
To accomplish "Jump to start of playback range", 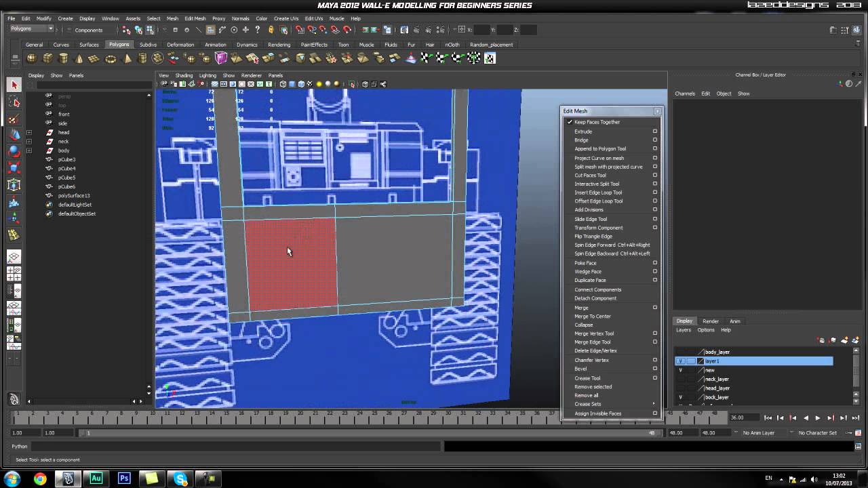I will [768, 418].
